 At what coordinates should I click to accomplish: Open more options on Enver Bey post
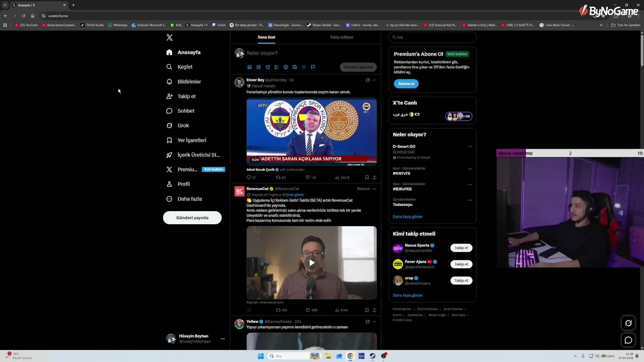coord(374,80)
